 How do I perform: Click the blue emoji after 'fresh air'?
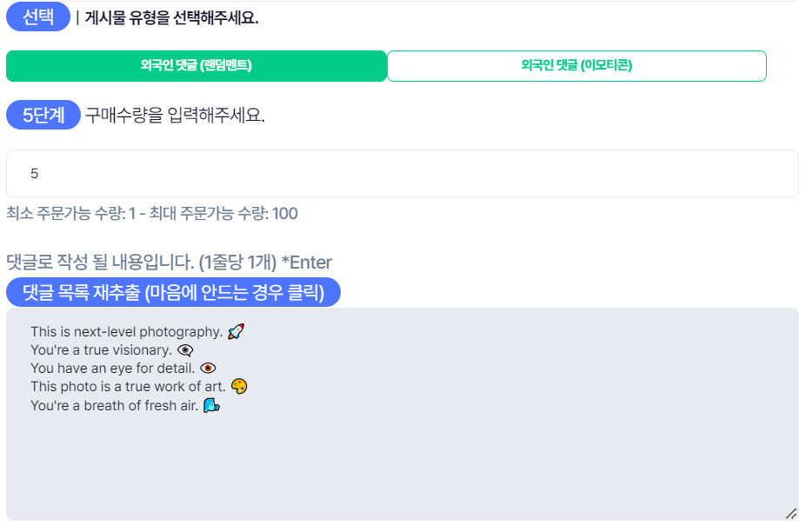(211, 406)
